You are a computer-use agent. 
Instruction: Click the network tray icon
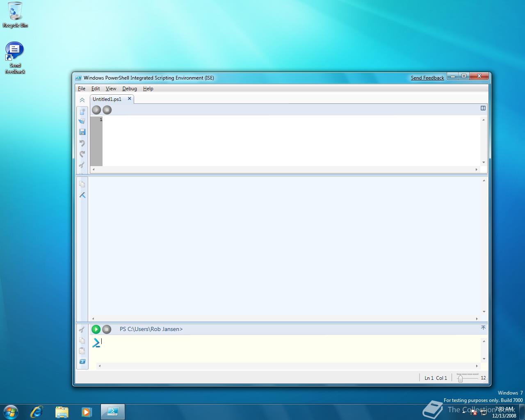tap(484, 413)
